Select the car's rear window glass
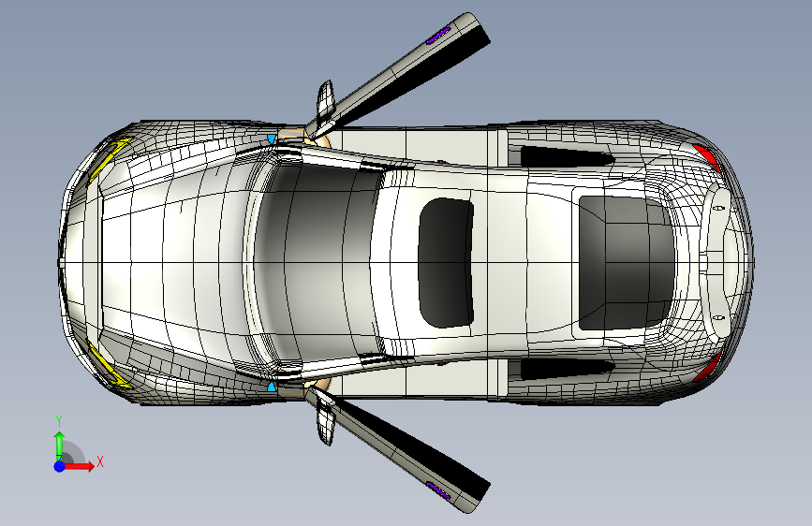This screenshot has width=812, height=526. (627, 262)
